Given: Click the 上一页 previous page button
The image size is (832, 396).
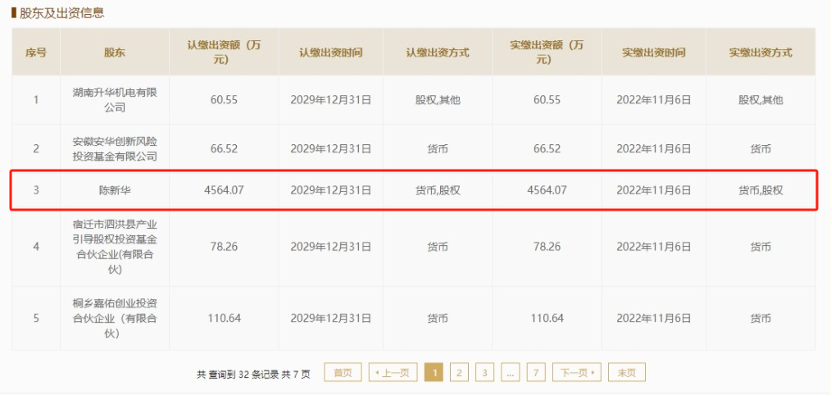Looking at the screenshot, I should [392, 373].
